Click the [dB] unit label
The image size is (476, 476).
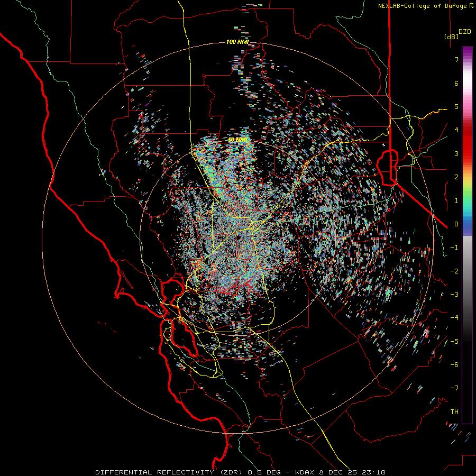pos(451,36)
